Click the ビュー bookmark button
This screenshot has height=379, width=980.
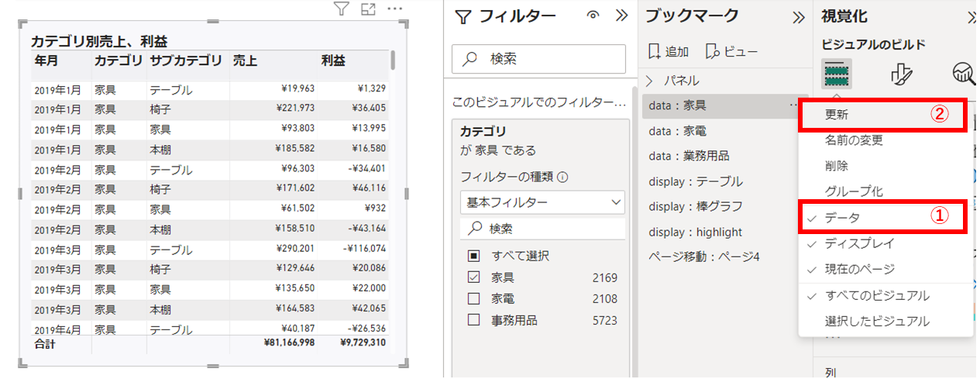[x=731, y=51]
